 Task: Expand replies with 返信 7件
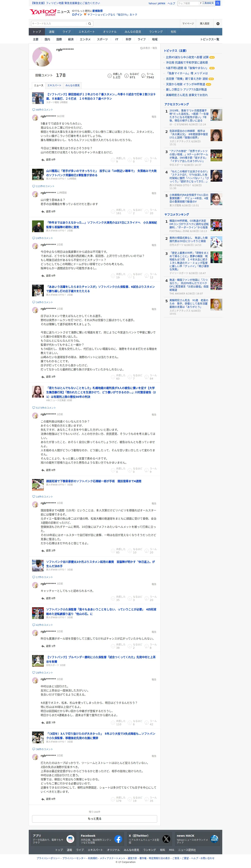48,722
